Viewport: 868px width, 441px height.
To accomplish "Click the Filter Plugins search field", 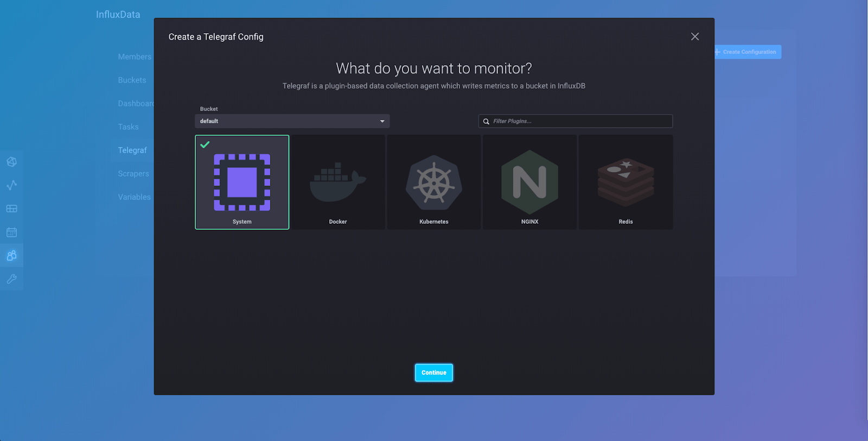I will pos(576,121).
